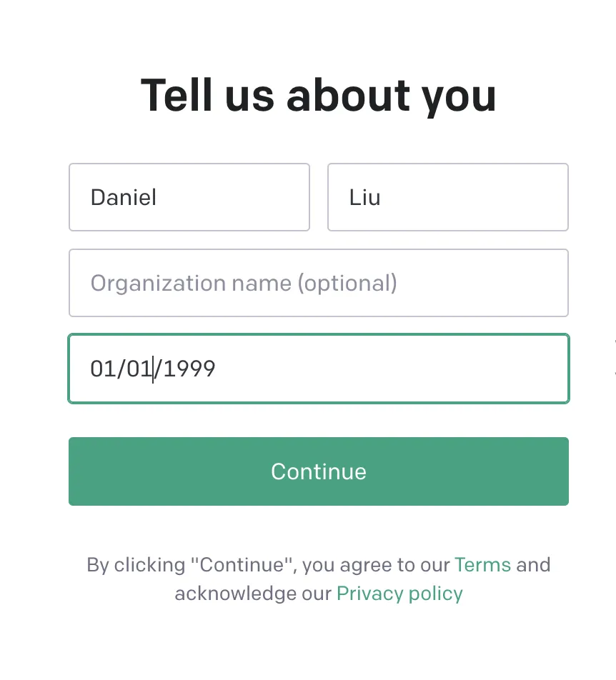Screen dimensions: 616x680
Task: Click the birthday field showing 01/01/1999
Action: click(319, 369)
